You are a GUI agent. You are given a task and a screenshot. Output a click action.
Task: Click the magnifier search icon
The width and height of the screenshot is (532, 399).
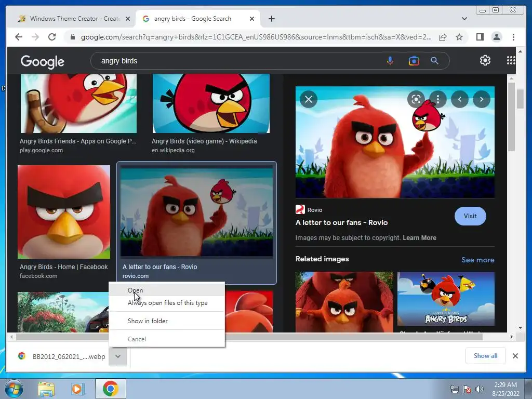[435, 61]
